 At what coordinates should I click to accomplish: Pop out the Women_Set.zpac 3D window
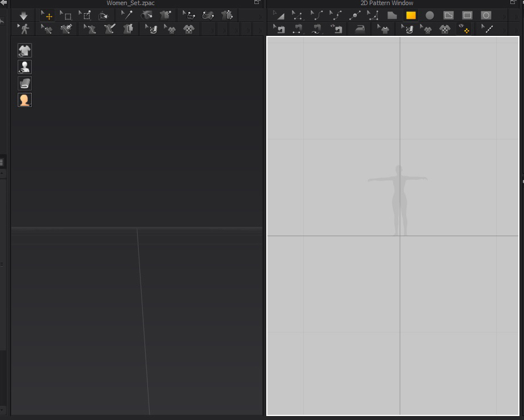(257, 2)
